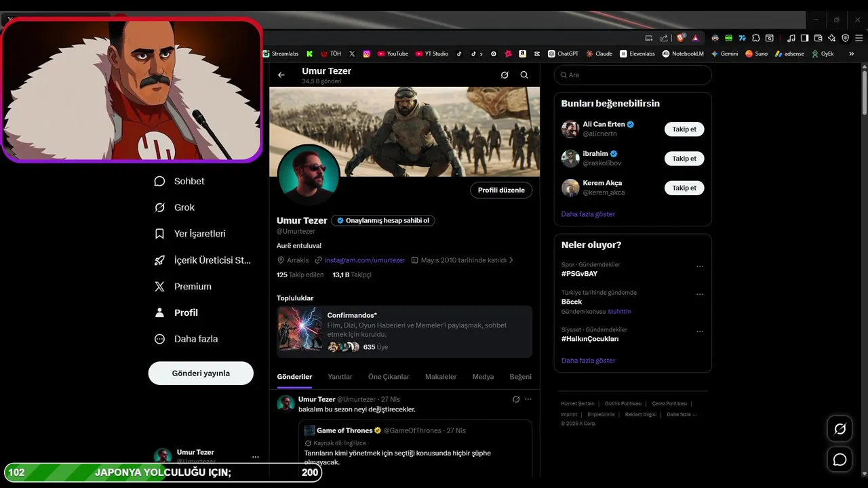Open 13,1 B Takipçi list
The height and width of the screenshot is (488, 868).
(352, 274)
